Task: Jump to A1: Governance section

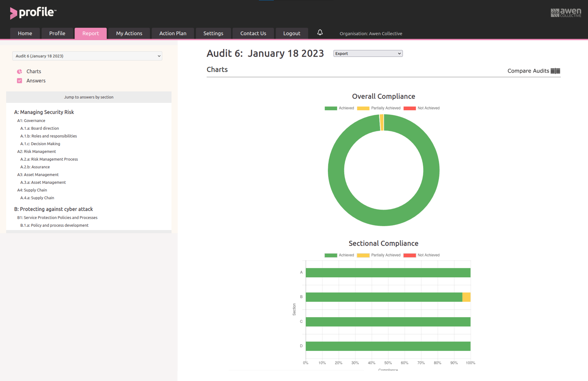Action: (x=31, y=121)
